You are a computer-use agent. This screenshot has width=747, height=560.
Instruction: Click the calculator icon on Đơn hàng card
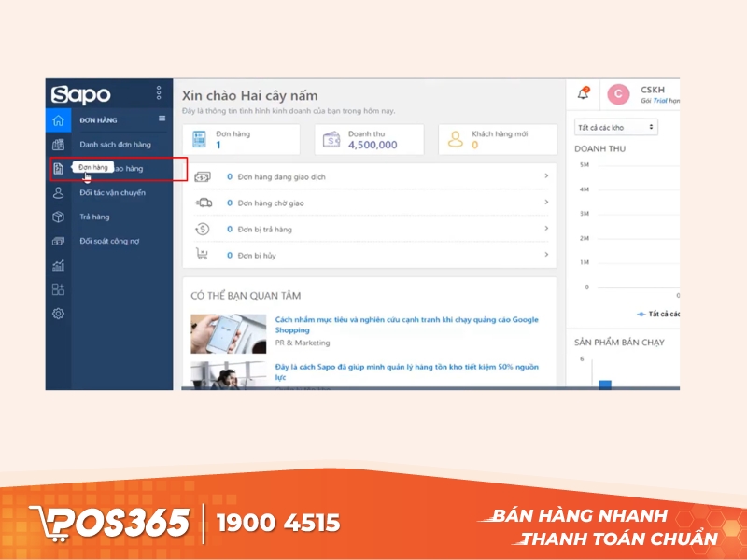click(x=199, y=138)
